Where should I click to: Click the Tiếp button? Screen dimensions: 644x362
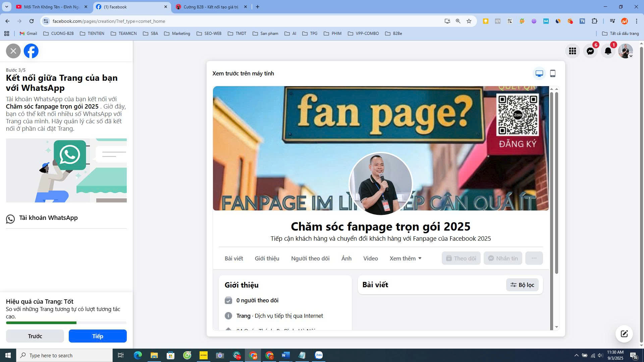pos(98,336)
